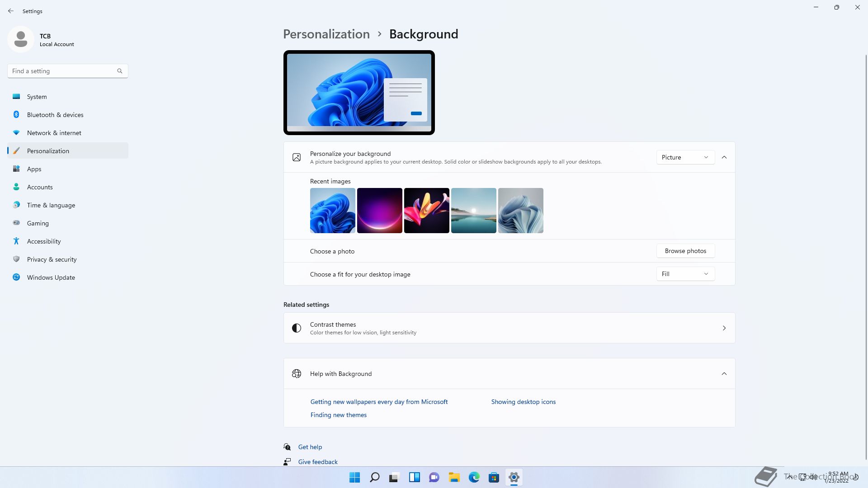Open Getting new wallpapers every day link
Viewport: 868px width, 488px height.
click(x=379, y=402)
